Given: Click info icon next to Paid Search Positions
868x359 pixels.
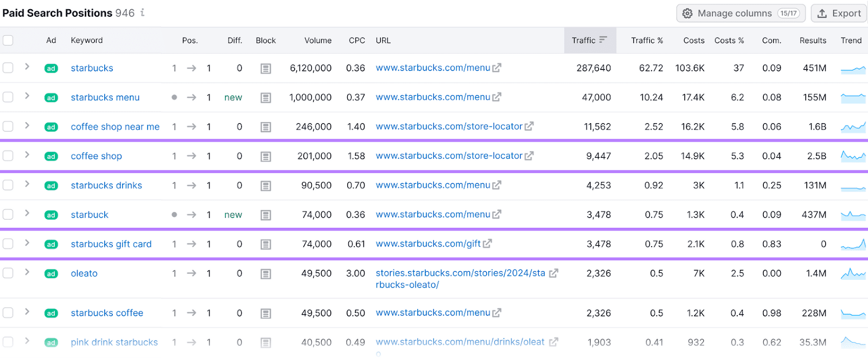Looking at the screenshot, I should 143,12.
